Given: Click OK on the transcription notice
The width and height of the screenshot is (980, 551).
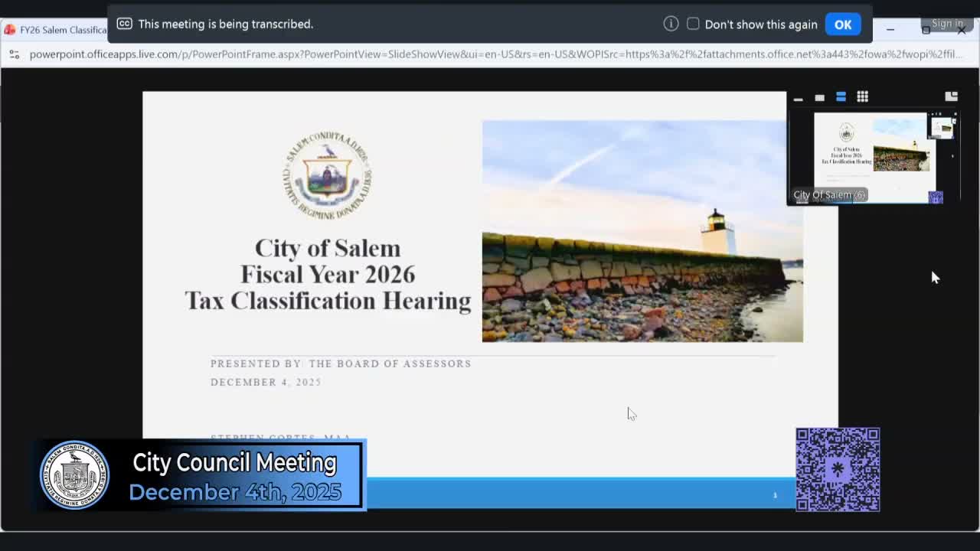Looking at the screenshot, I should 842,24.
